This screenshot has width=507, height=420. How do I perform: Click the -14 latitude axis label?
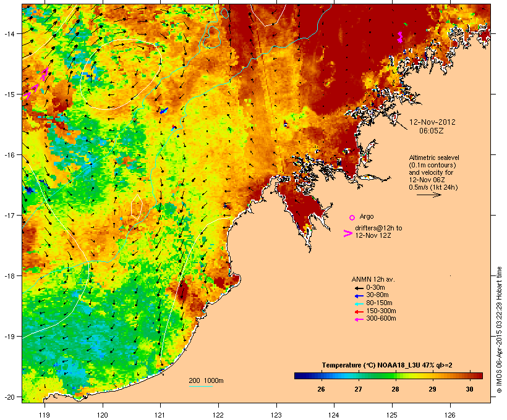[x=9, y=33]
